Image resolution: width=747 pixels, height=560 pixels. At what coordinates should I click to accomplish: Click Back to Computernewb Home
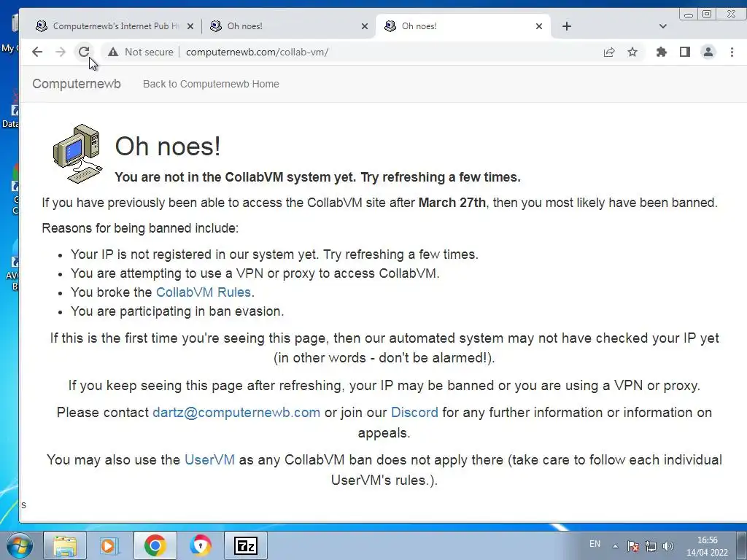click(x=211, y=84)
